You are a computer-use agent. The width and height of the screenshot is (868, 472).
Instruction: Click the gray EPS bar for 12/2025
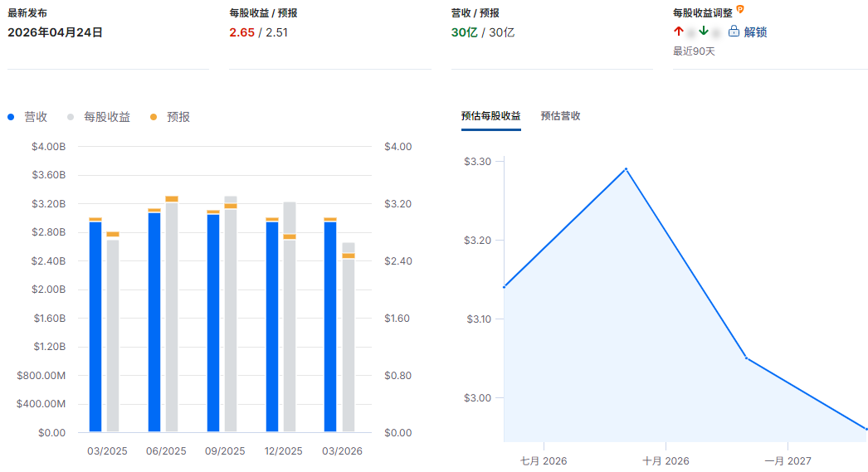[290, 317]
